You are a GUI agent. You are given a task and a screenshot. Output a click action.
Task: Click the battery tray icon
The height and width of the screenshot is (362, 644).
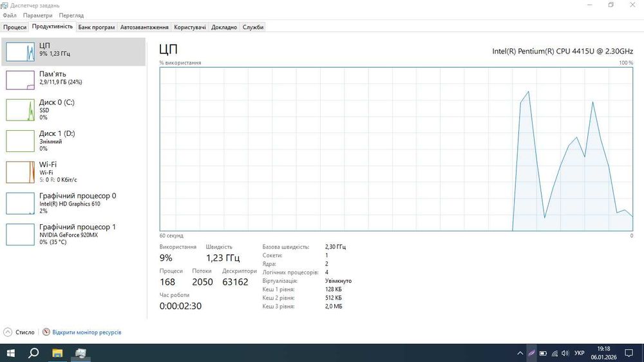[x=543, y=353]
